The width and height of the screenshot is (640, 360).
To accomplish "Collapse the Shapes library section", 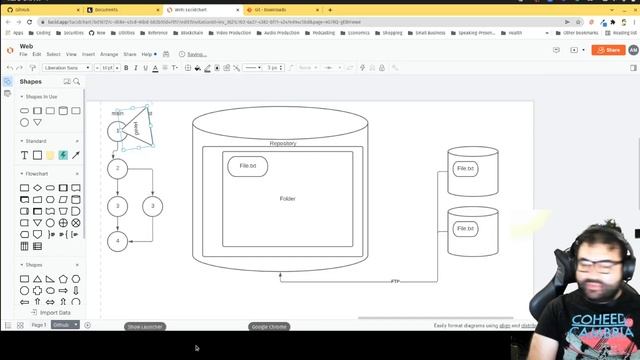I will pyautogui.click(x=22, y=265).
